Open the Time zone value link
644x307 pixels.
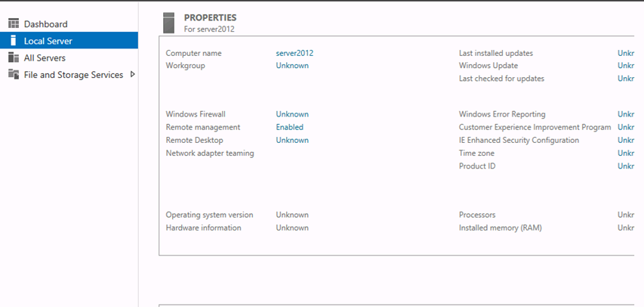tap(626, 153)
